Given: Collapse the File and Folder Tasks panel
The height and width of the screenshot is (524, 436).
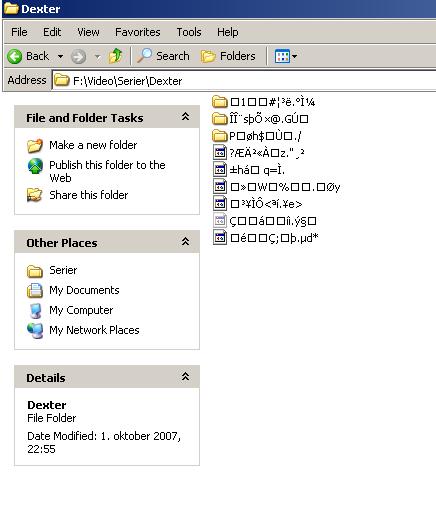Looking at the screenshot, I should (x=185, y=117).
